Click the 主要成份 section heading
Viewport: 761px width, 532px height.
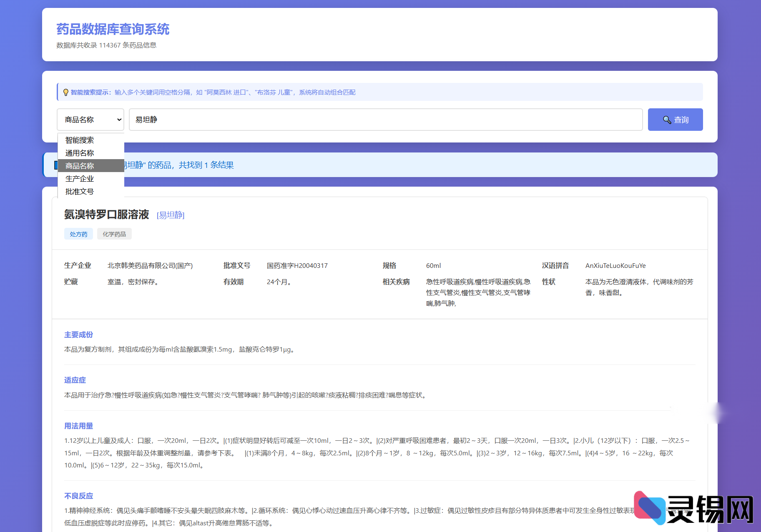click(x=78, y=335)
